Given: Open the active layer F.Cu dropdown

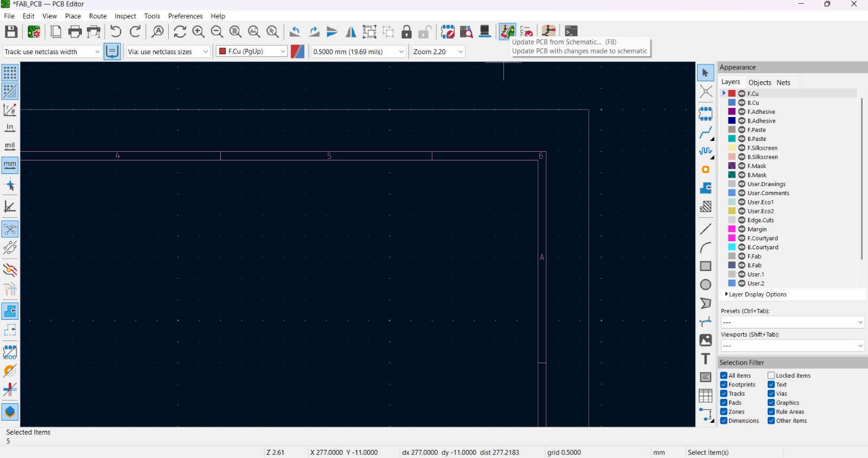Looking at the screenshot, I should point(252,51).
